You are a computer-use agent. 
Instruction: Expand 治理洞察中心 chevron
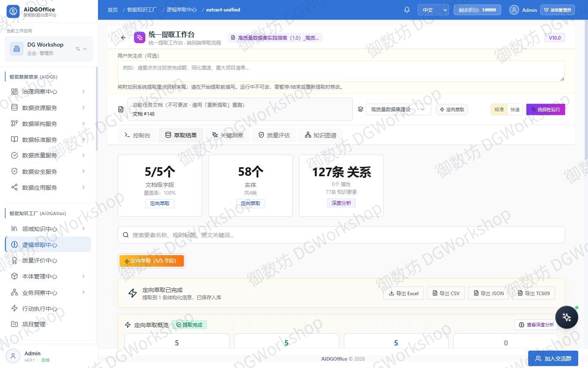pyautogui.click(x=83, y=92)
